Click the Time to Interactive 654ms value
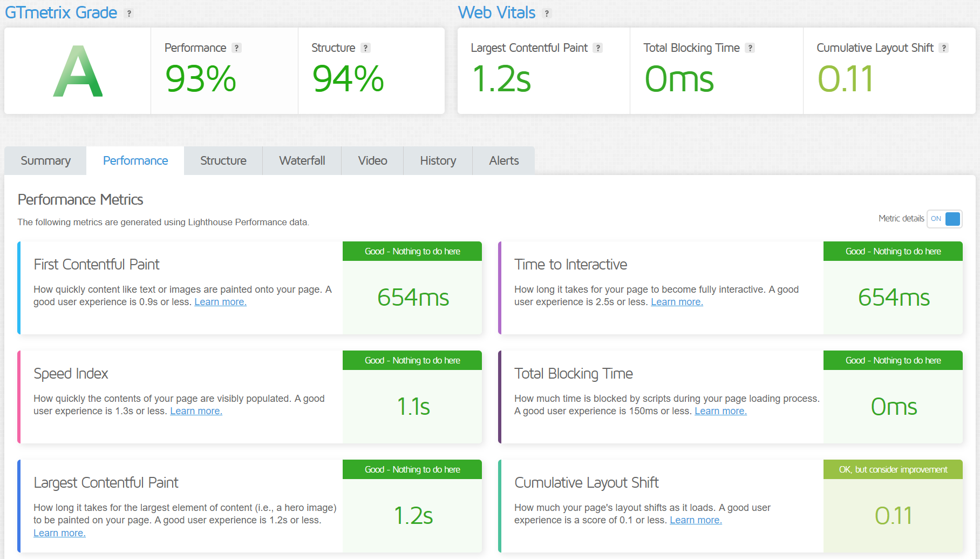The image size is (980, 559). click(x=894, y=298)
